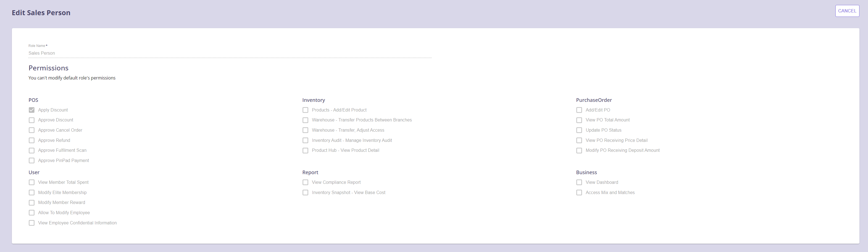The width and height of the screenshot is (868, 252).
Task: Click the Business section label
Action: point(586,172)
